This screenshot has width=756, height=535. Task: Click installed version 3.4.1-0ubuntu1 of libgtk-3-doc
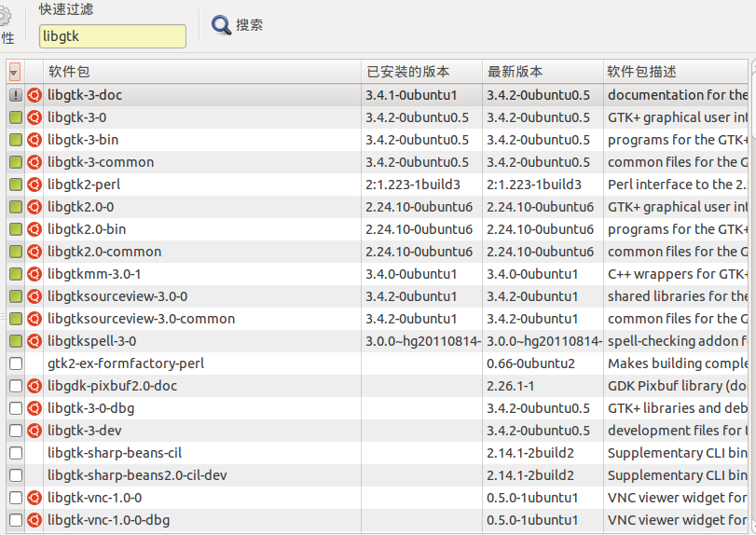(411, 95)
